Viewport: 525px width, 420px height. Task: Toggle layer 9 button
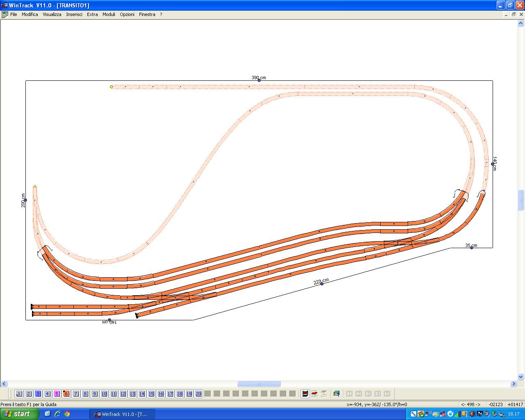coord(94,394)
